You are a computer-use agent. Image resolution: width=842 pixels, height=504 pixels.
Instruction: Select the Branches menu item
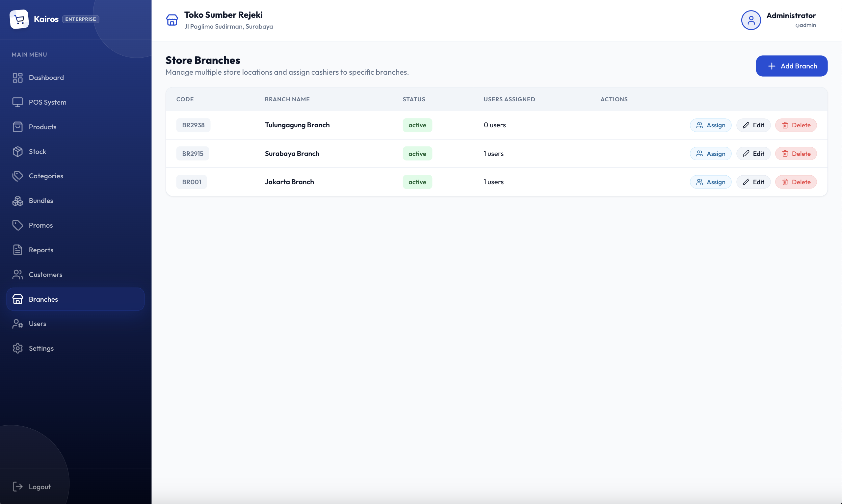[75, 299]
